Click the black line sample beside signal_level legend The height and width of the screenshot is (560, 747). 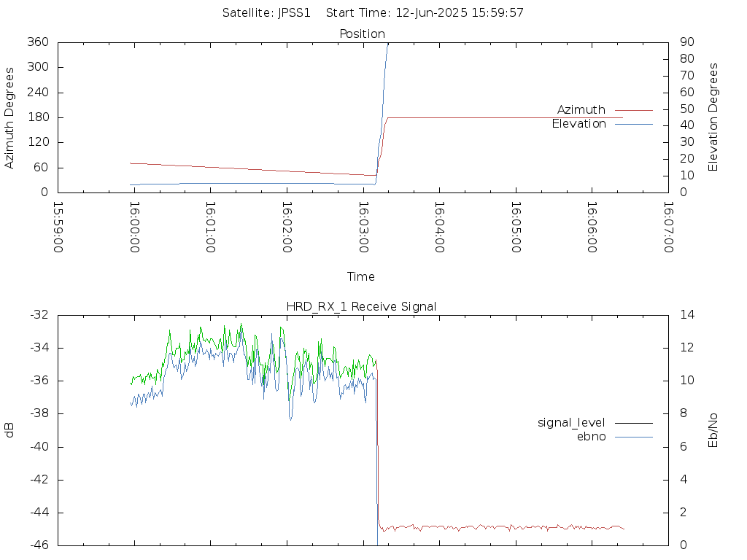click(634, 423)
